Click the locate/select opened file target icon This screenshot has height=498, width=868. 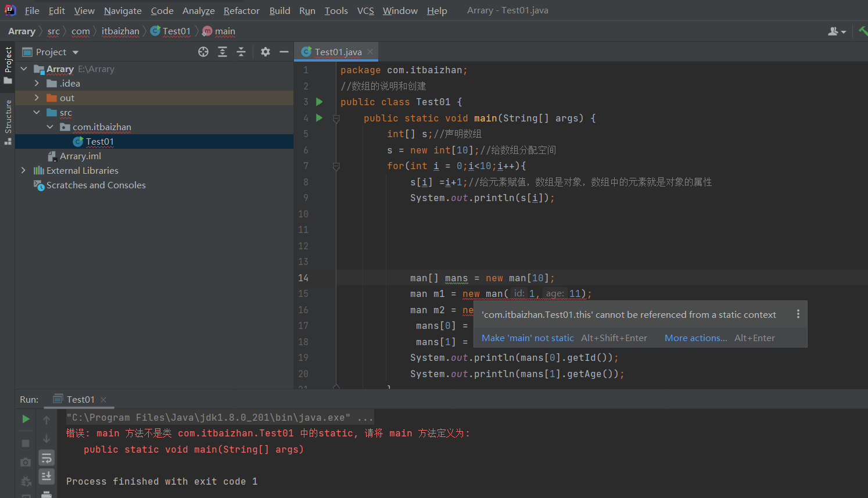tap(203, 52)
